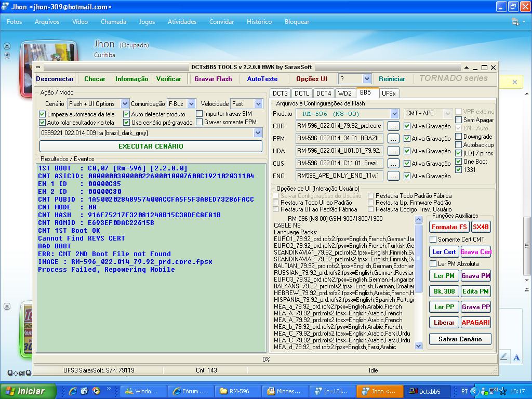Toggle Limpeza automática da tela checkbox
532x399 pixels.
click(43, 114)
